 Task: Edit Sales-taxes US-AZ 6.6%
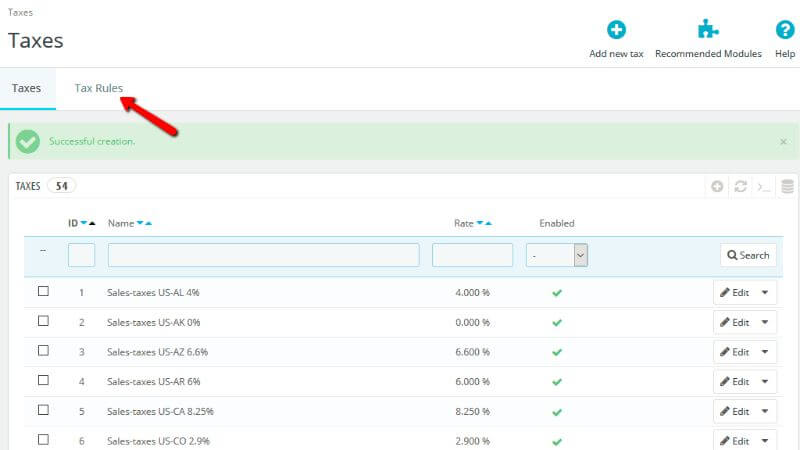tap(735, 352)
